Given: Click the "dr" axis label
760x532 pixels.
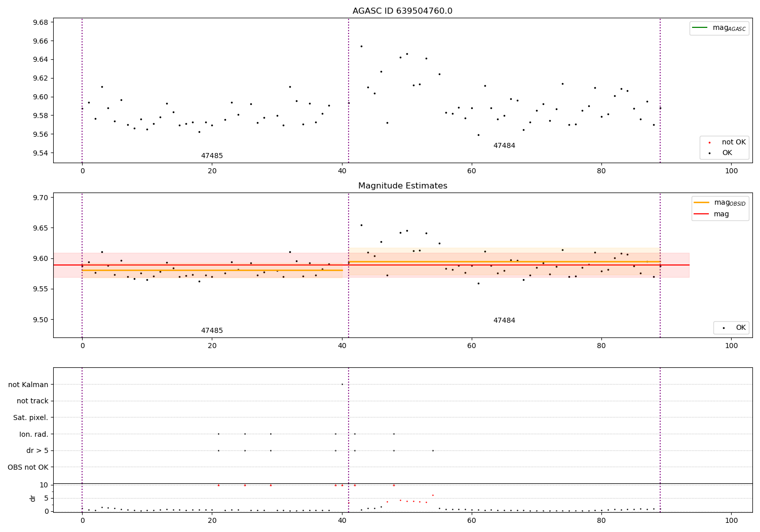Looking at the screenshot, I should 33,498.
